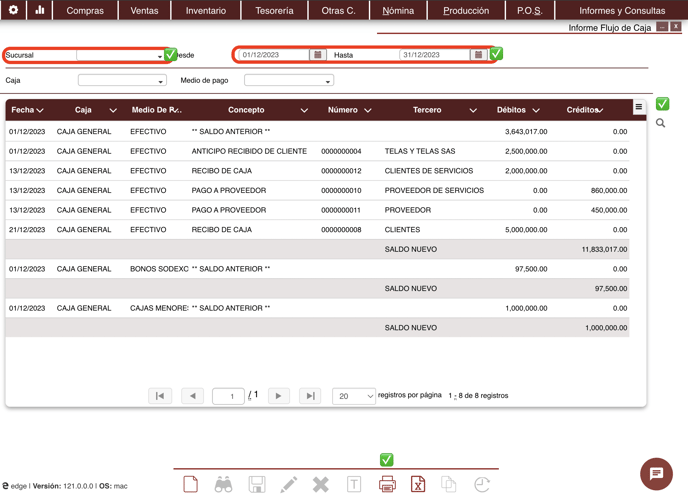Go to the next page of records
The width and height of the screenshot is (688, 495).
[278, 396]
